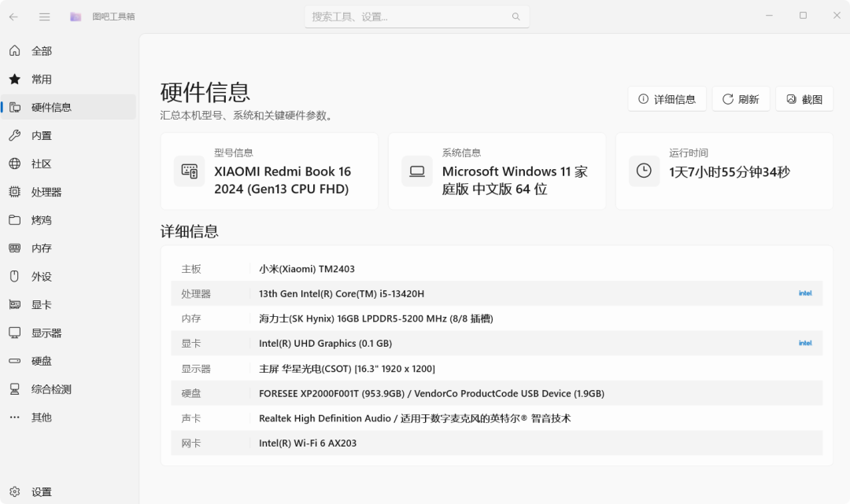Close the 图吧工具箱 window

(x=837, y=16)
